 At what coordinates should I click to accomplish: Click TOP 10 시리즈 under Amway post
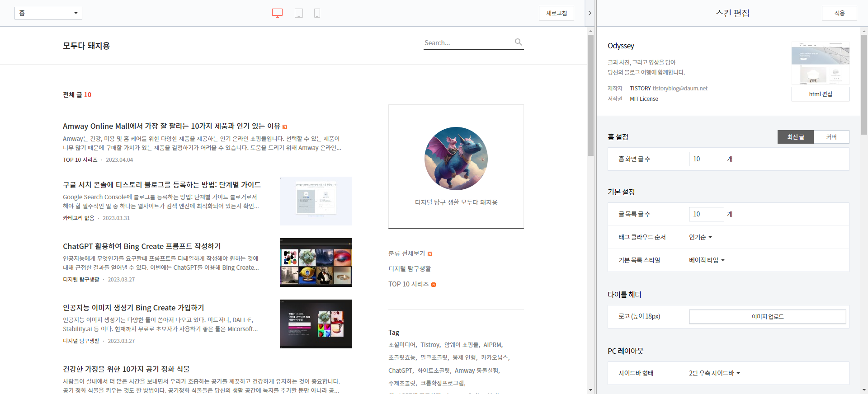pyautogui.click(x=80, y=160)
